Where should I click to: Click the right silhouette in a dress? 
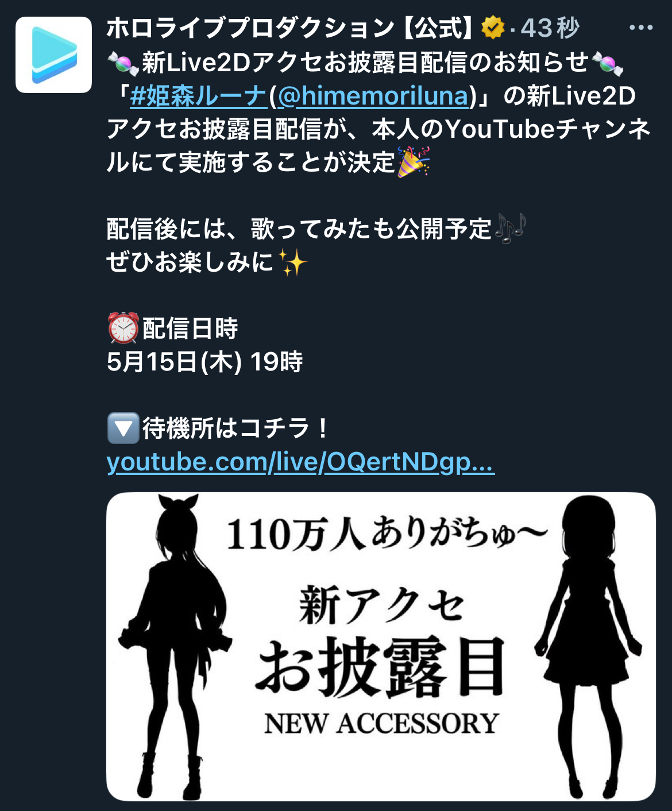(588, 647)
